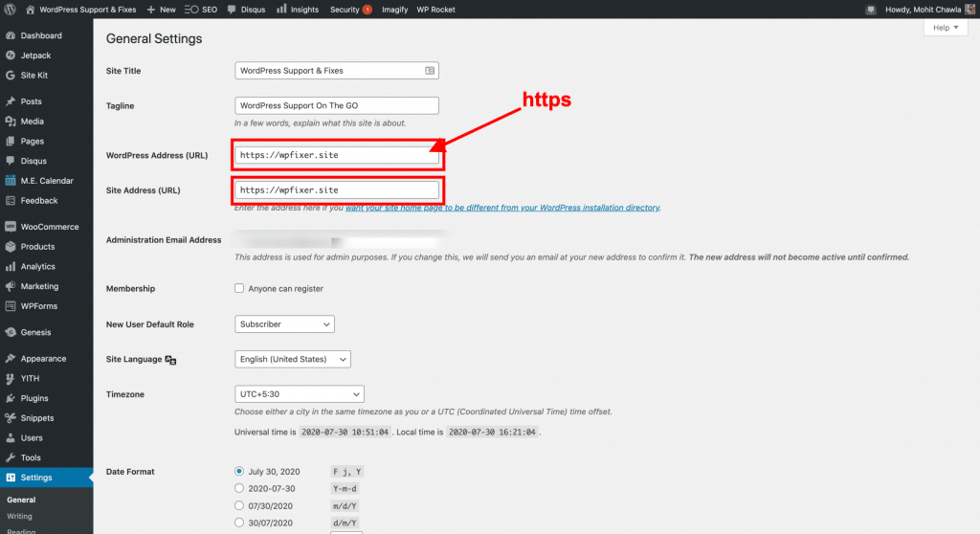Open the SEO admin bar menu
Viewport: 980px width, 534px height.
[x=201, y=10]
